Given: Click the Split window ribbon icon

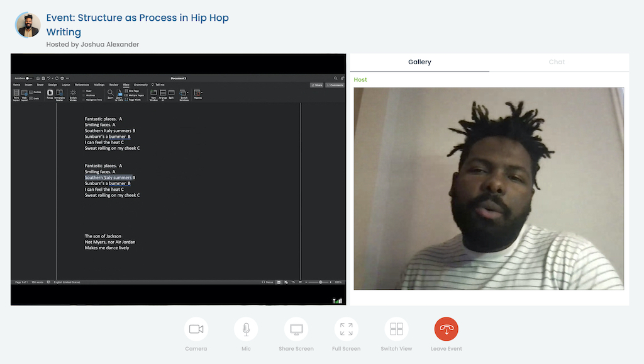Looking at the screenshot, I should pos(171,94).
